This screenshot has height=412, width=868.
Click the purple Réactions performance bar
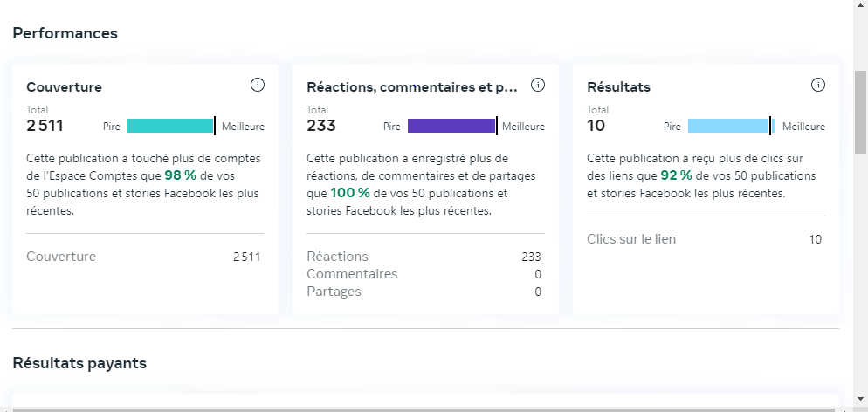pyautogui.click(x=451, y=126)
